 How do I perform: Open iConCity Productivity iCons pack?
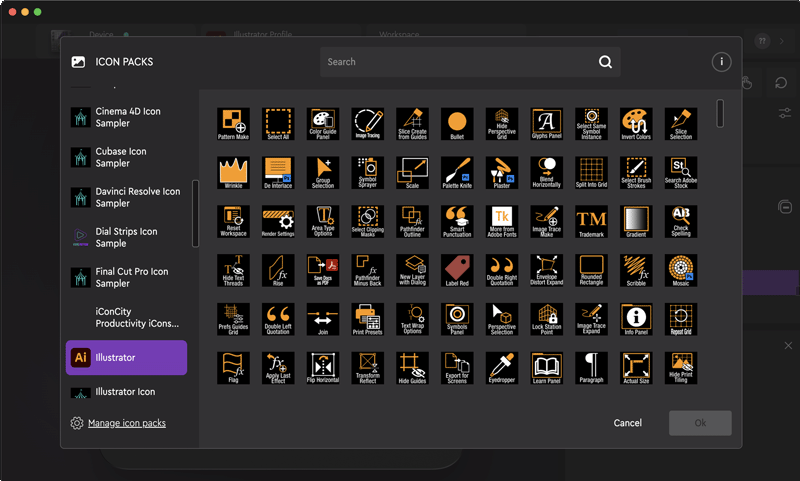coord(127,317)
